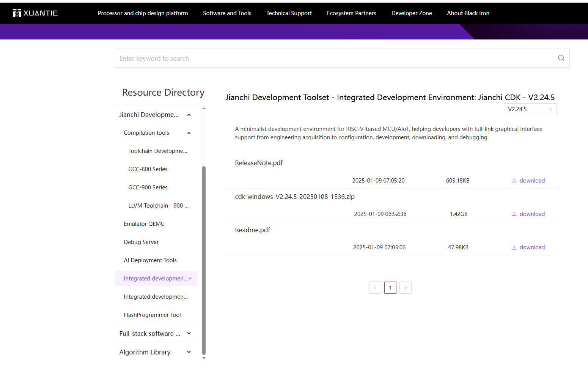Image resolution: width=588 pixels, height=370 pixels.
Task: Click Jianchi Development section label
Action: 149,115
